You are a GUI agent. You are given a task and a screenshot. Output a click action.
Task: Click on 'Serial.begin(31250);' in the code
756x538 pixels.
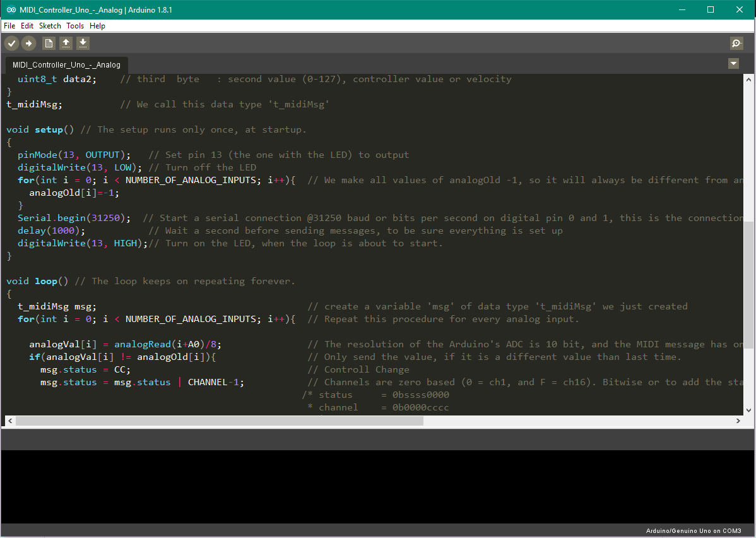point(74,218)
